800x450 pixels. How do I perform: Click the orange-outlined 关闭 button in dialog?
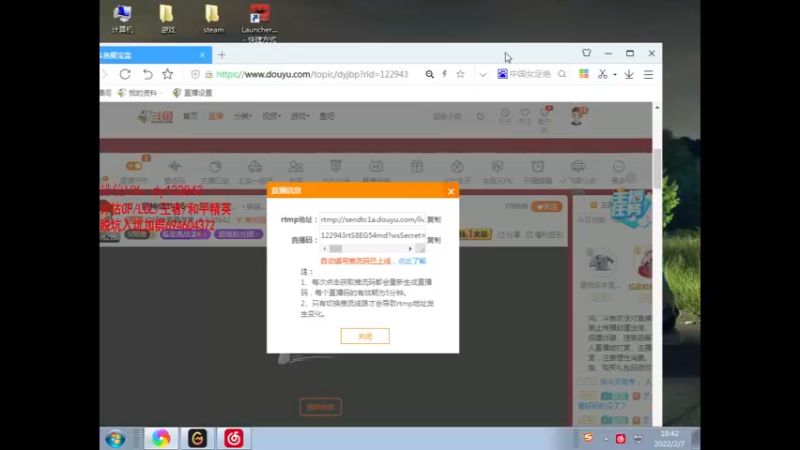click(365, 336)
